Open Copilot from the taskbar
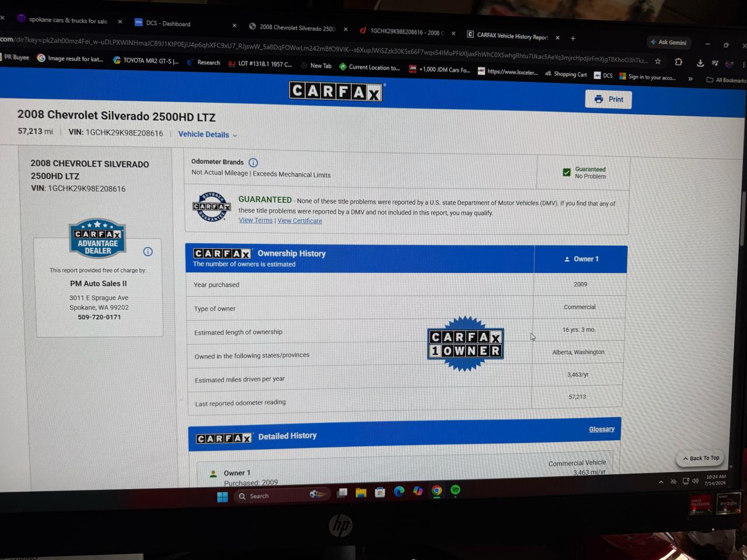The width and height of the screenshot is (747, 560). click(418, 491)
